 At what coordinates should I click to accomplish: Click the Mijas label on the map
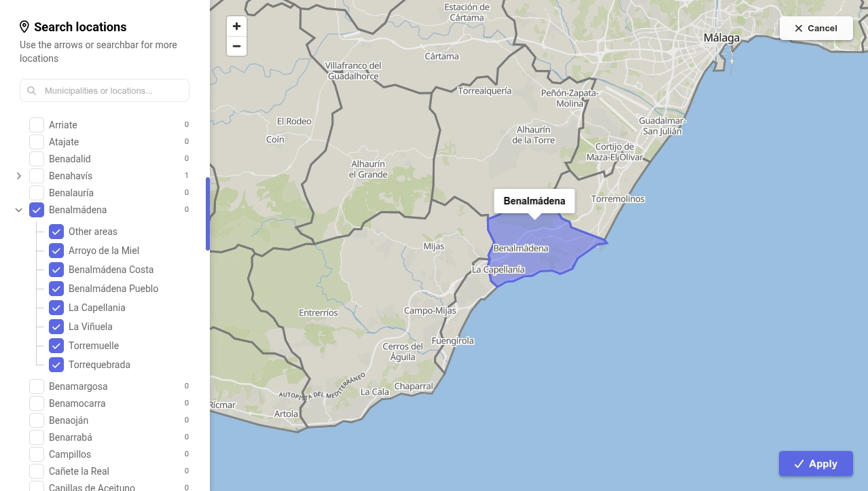coord(434,247)
